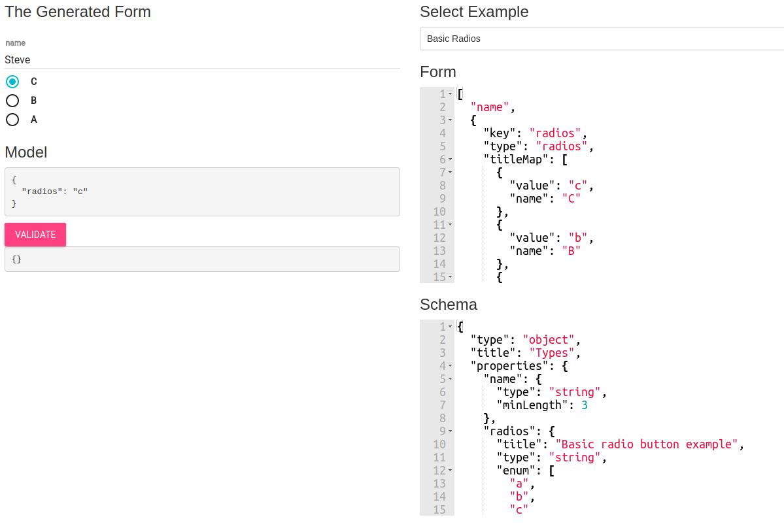Click the Validate button
Viewport: 784px width, 532px height.
pyautogui.click(x=35, y=235)
